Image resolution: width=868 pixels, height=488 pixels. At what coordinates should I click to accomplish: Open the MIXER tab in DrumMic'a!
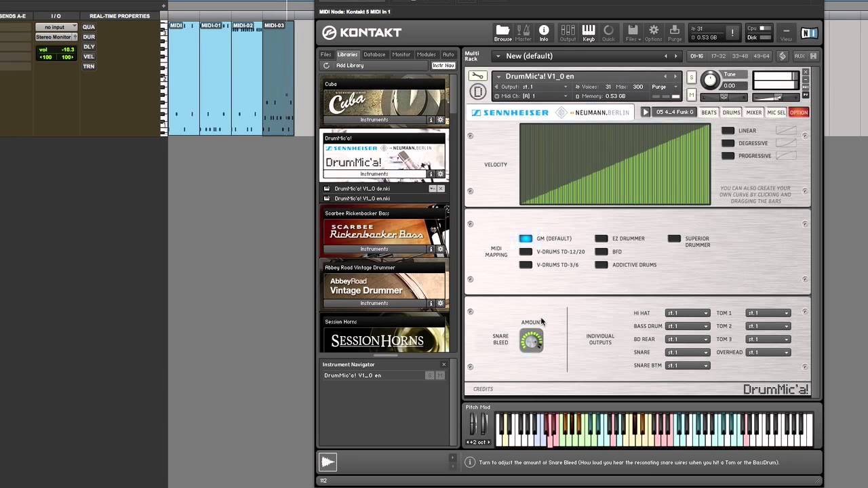pos(754,113)
